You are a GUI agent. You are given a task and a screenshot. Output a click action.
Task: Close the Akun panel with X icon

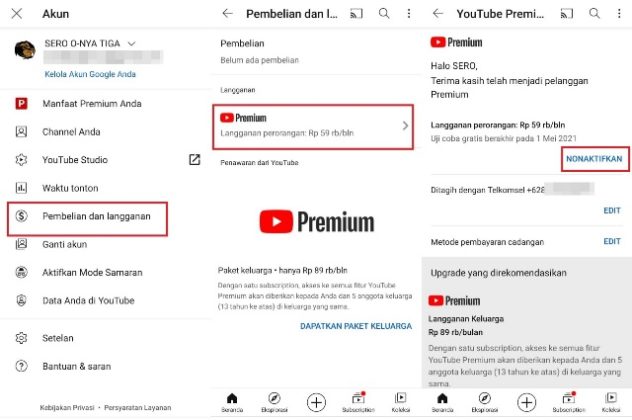coord(17,14)
